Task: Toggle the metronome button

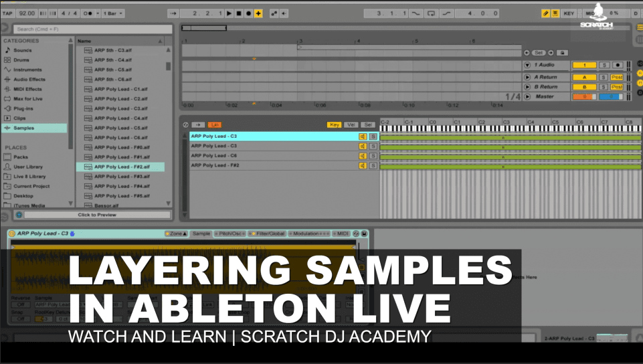Action: point(88,13)
